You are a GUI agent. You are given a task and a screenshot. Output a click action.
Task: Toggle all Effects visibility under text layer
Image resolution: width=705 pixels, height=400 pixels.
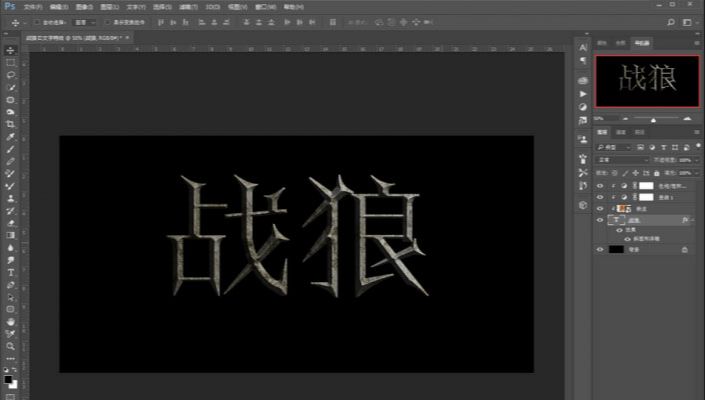(x=620, y=230)
